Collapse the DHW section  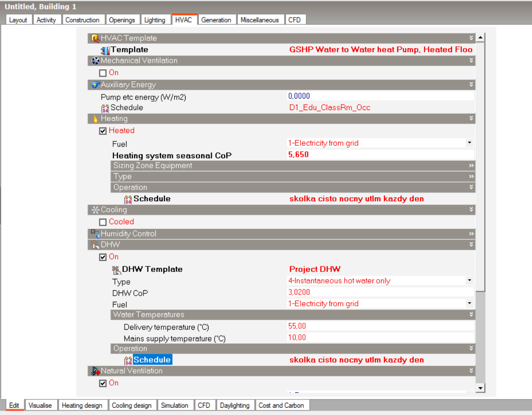471,244
